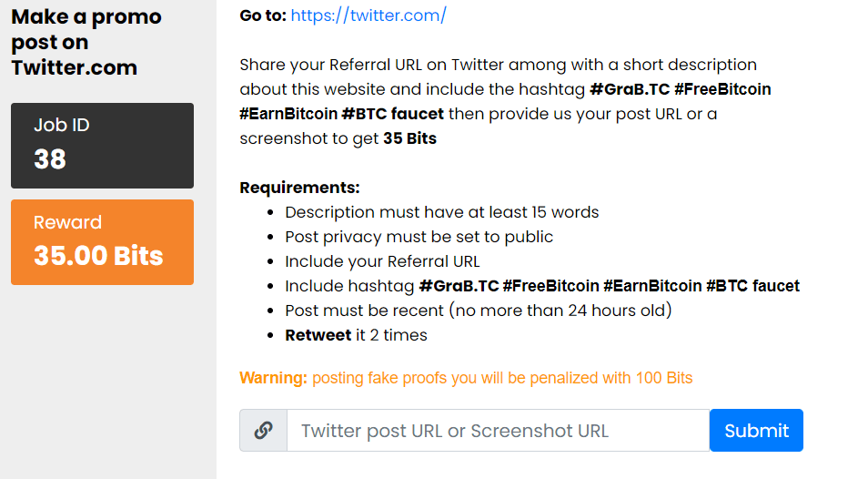Viewport: 868px width, 479px height.
Task: Click the 'Post privacy must be set to public' item
Action: [419, 237]
